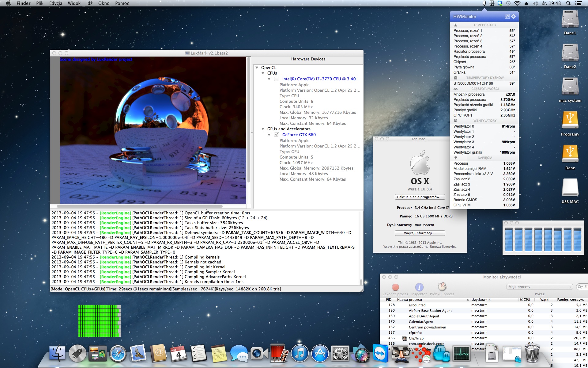Collapse the GeForce GTX 660 details
Image resolution: width=588 pixels, height=368 pixels.
click(269, 135)
